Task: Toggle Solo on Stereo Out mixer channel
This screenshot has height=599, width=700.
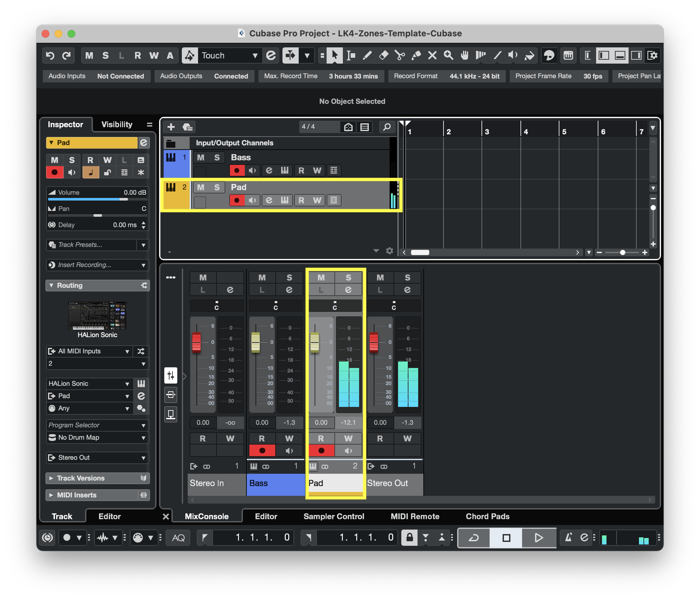Action: click(407, 277)
